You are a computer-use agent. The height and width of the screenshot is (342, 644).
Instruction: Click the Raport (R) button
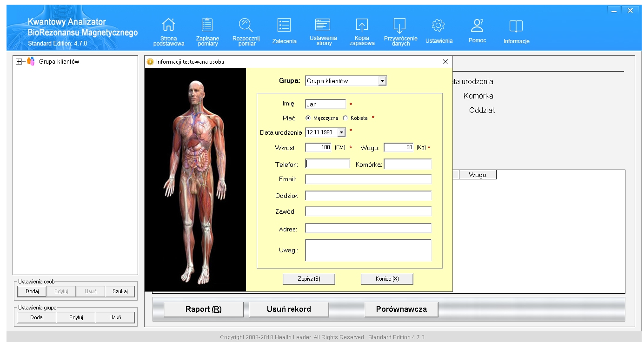point(203,309)
